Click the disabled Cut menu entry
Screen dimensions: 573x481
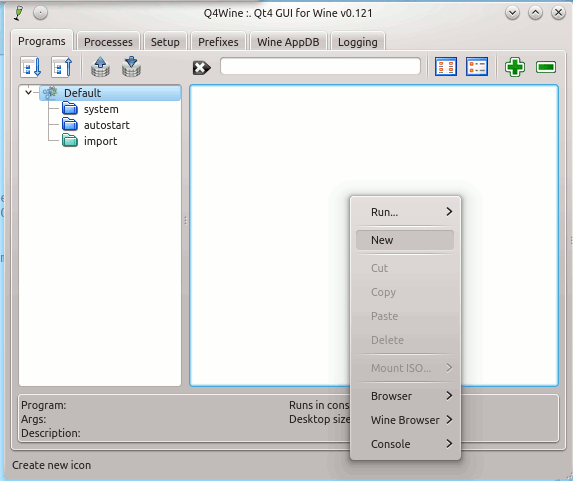point(405,268)
